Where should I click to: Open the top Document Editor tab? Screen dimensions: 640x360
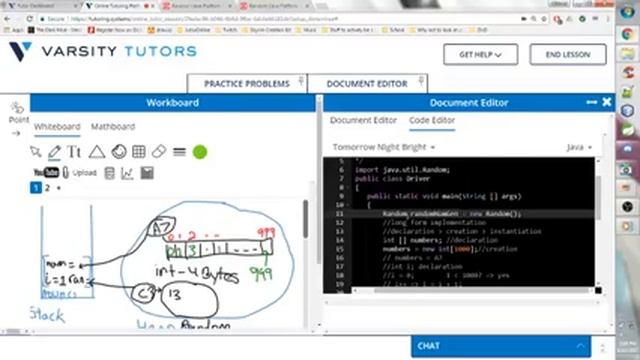tap(367, 84)
